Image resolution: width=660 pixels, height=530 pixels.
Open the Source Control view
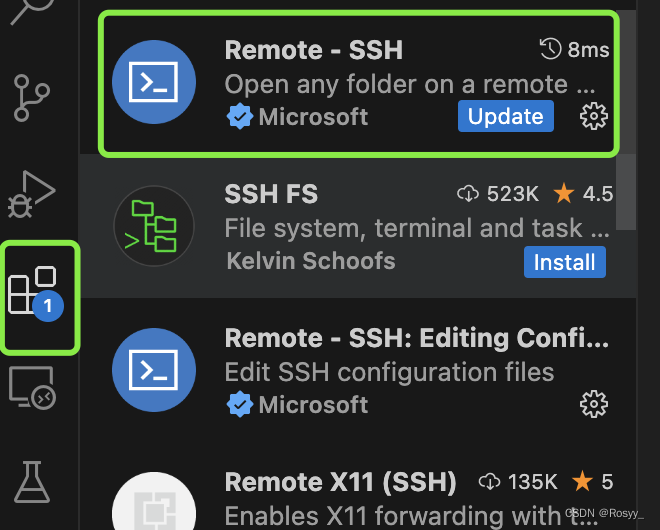click(x=32, y=98)
